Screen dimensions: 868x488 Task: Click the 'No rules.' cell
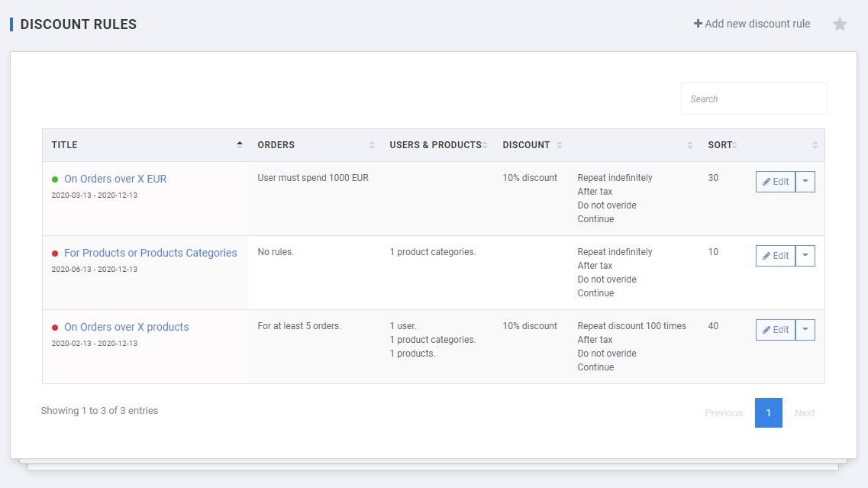(x=275, y=252)
